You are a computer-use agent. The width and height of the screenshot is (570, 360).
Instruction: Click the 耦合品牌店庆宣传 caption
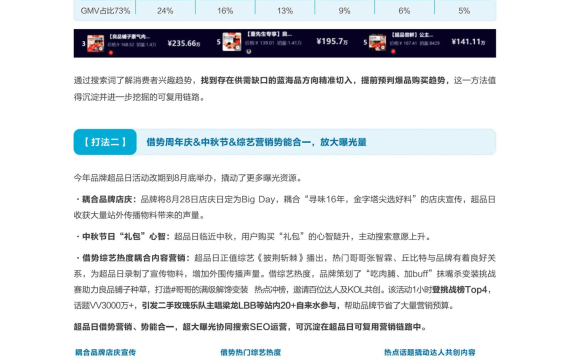pyautogui.click(x=105, y=352)
